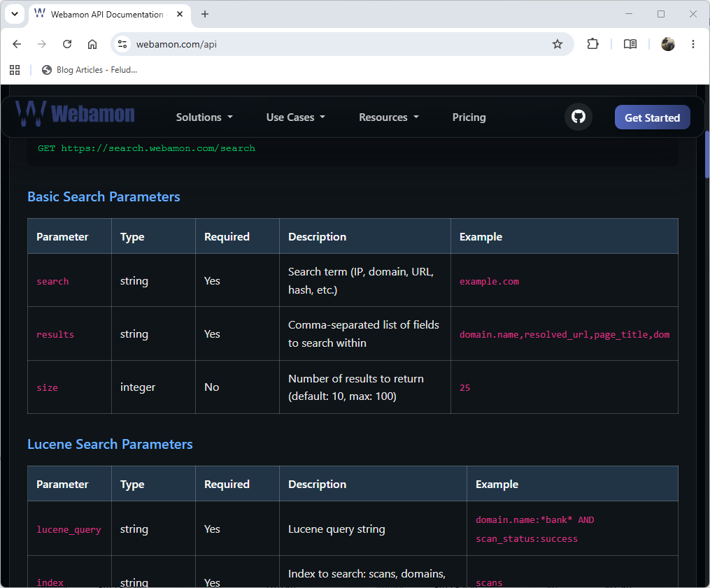710x588 pixels.
Task: Select the 'lucene_query' parameter cell
Action: tap(69, 529)
